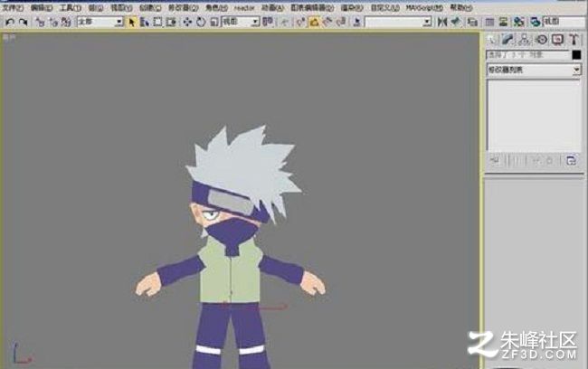Toggle 3D Snaps
Viewport: 588px width, 369px height.
[300, 22]
